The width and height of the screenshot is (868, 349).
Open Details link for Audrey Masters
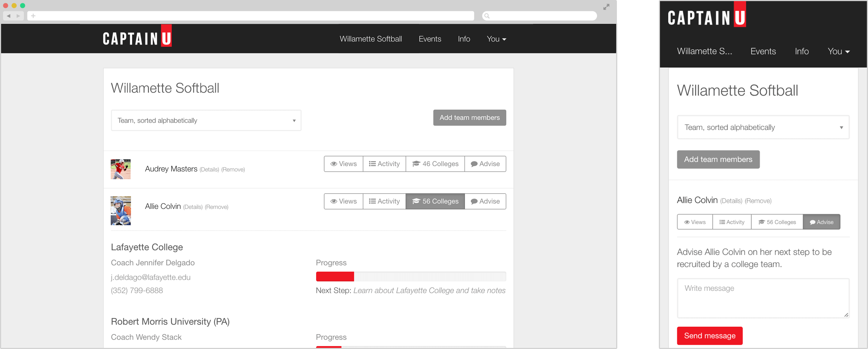[x=209, y=169]
